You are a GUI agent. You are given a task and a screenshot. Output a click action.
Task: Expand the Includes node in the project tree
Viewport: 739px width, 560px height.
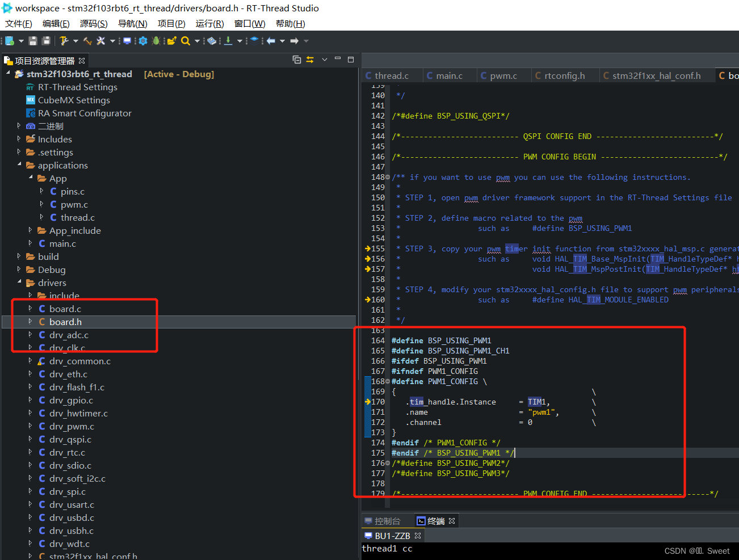coord(18,139)
